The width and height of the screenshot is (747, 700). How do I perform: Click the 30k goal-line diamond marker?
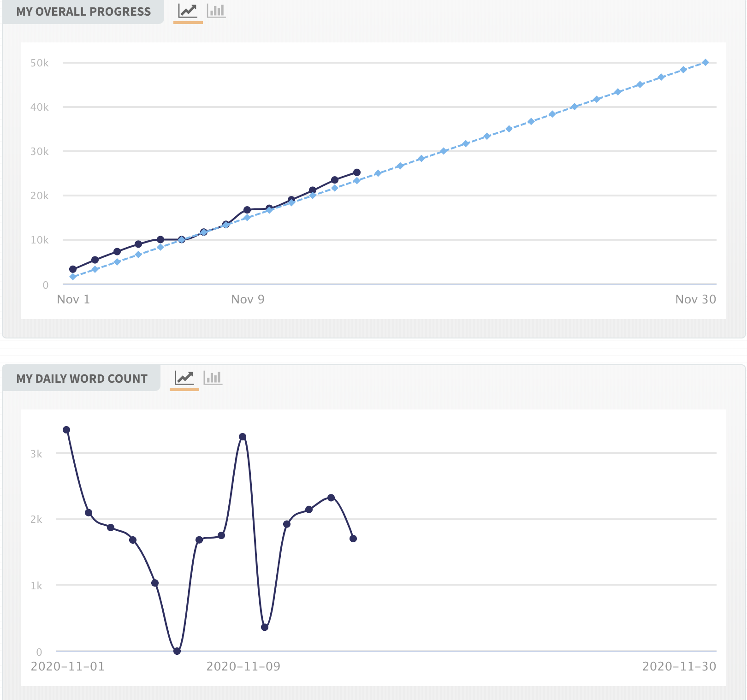[444, 151]
